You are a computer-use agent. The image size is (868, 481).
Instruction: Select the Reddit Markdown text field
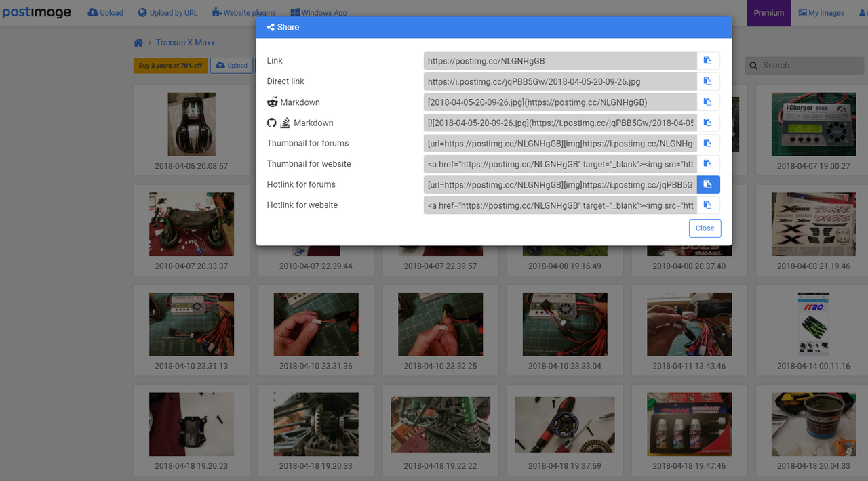tap(560, 102)
